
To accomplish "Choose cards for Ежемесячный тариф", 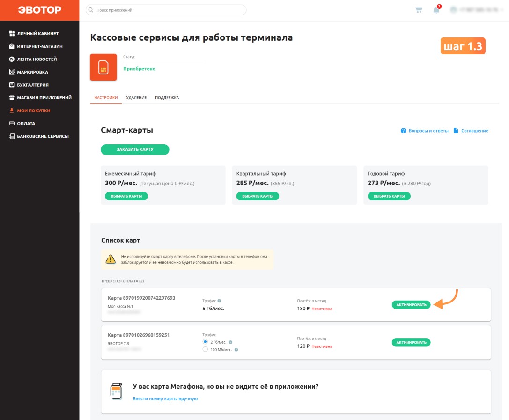I will (x=126, y=196).
